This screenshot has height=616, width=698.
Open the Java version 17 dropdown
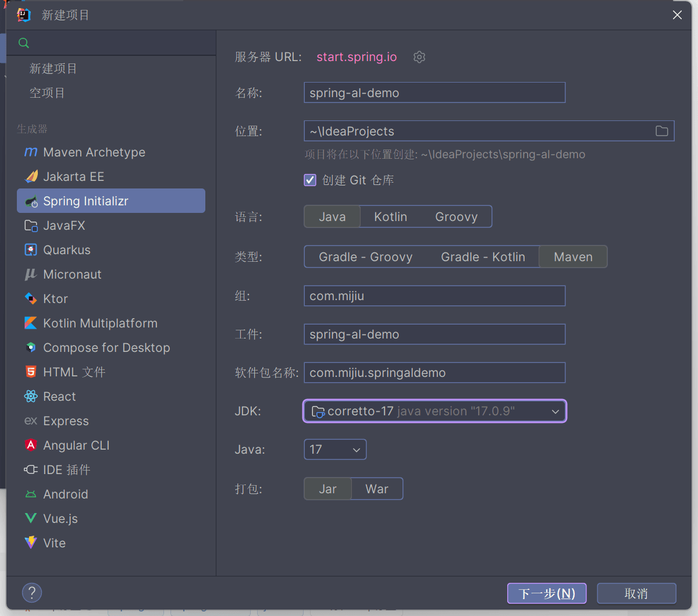(x=335, y=450)
